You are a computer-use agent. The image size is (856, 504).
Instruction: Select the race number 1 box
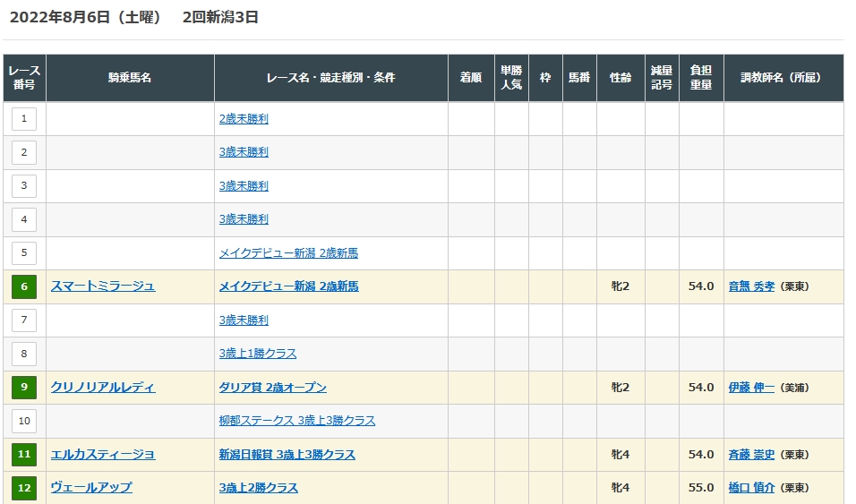24,118
